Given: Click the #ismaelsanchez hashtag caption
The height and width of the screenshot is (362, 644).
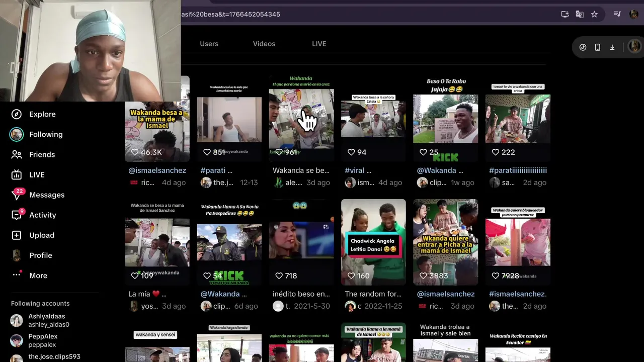Looking at the screenshot, I should (x=518, y=294).
